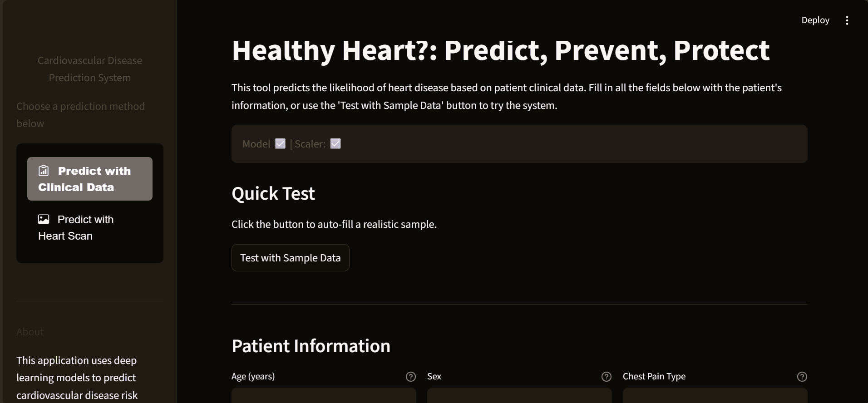Focus the Age (years) input field
This screenshot has height=403, width=868.
[x=323, y=396]
